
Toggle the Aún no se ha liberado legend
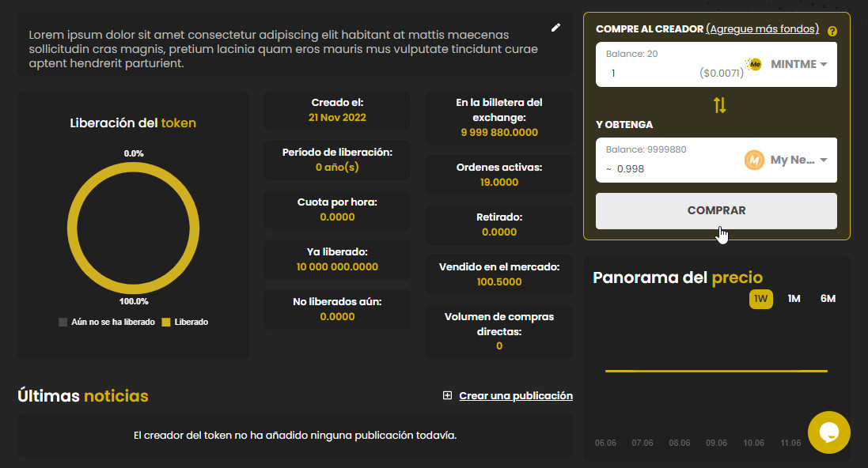[x=107, y=323]
